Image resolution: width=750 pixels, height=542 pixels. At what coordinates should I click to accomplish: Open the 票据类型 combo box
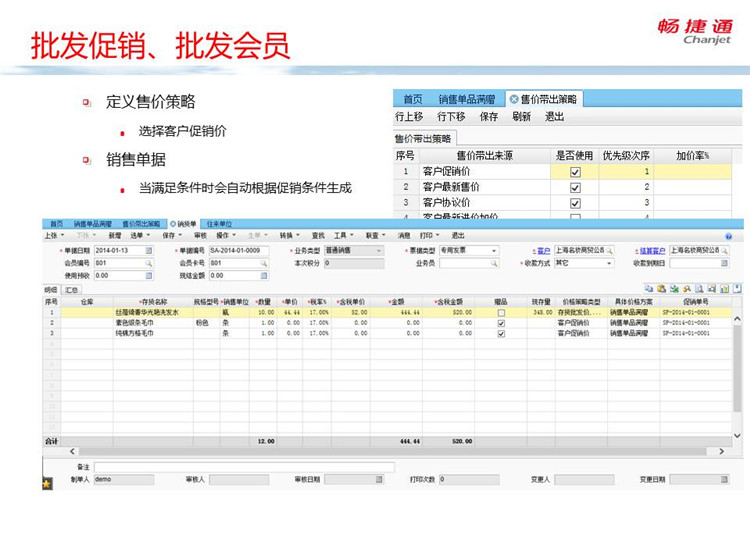(494, 251)
